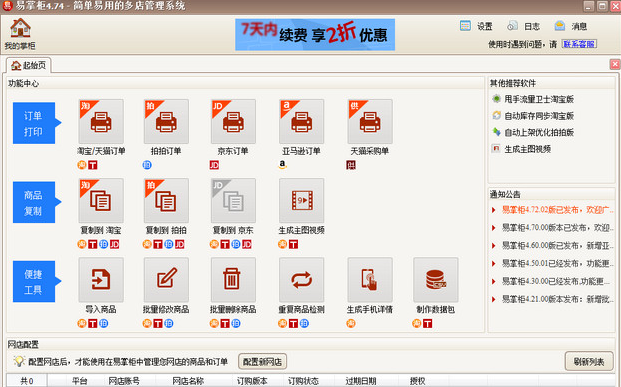Select the 复制到 拍拍 copy icon
This screenshot has height=387, width=621.
pos(166,200)
